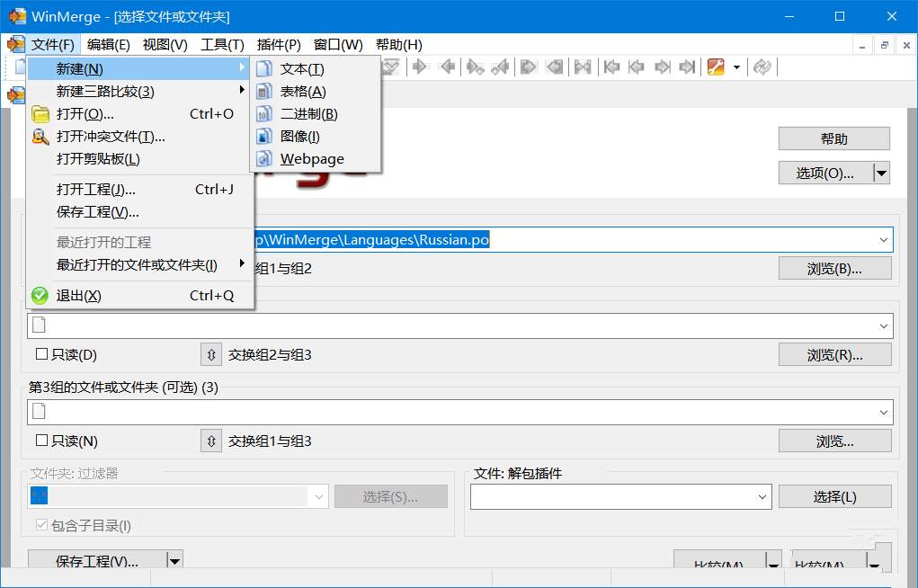Open the 插件(P) menu
The height and width of the screenshot is (588, 918).
pos(277,44)
